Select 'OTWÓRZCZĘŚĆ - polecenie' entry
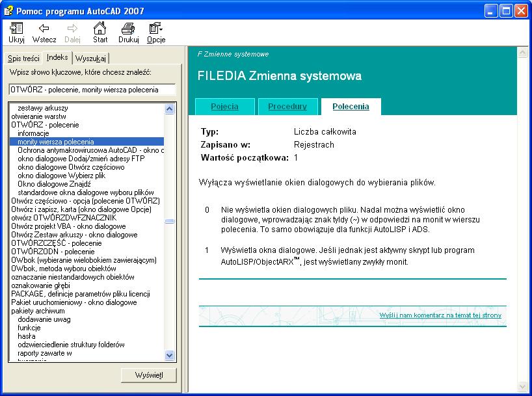 [x=57, y=243]
